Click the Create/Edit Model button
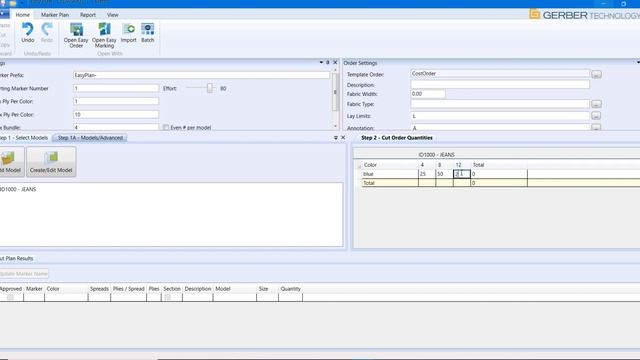Screen dimensions: 640x360 point(51,162)
